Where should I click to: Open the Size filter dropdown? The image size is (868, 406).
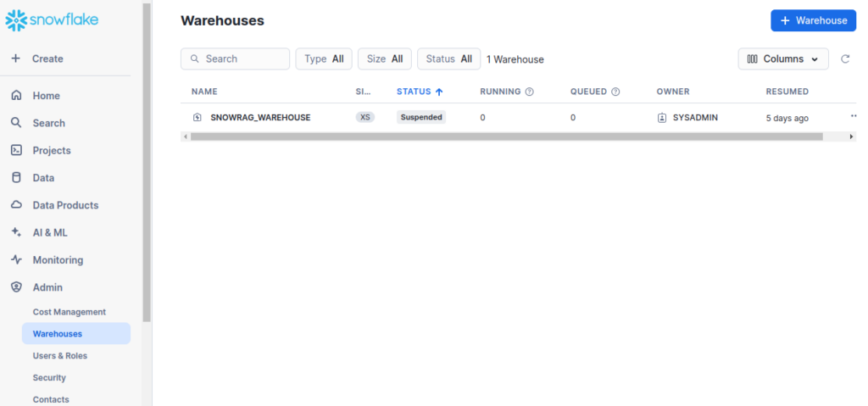click(x=385, y=58)
